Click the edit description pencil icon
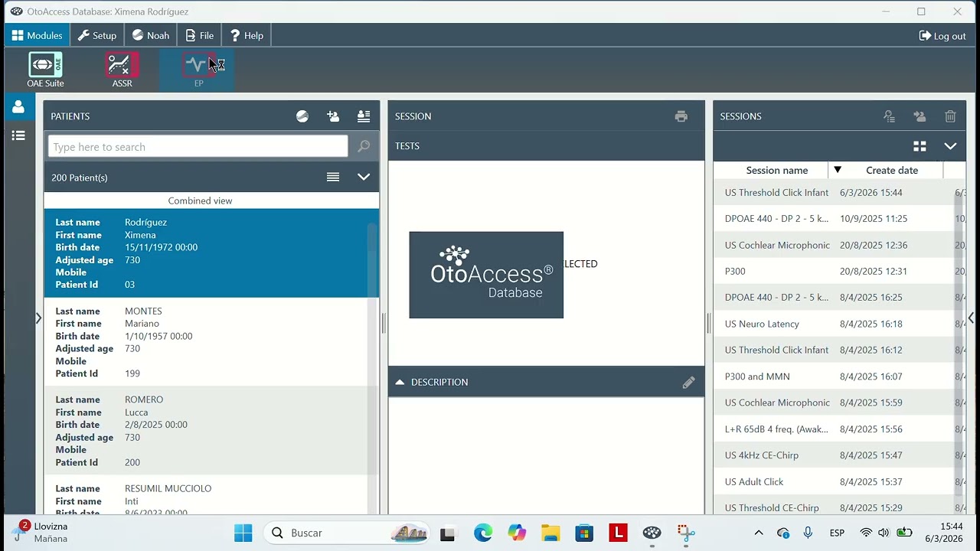980x551 pixels. point(688,382)
